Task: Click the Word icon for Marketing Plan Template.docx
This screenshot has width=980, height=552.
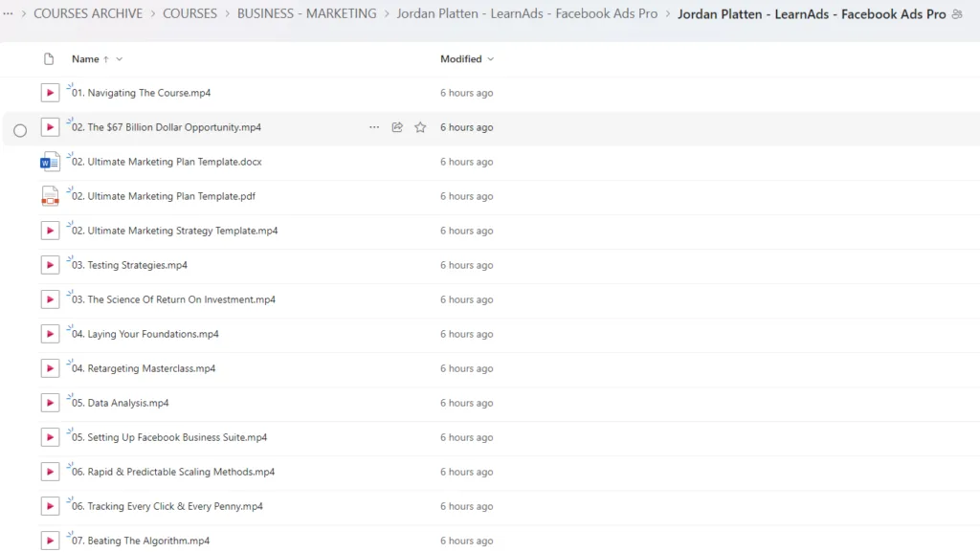Action: 50,162
